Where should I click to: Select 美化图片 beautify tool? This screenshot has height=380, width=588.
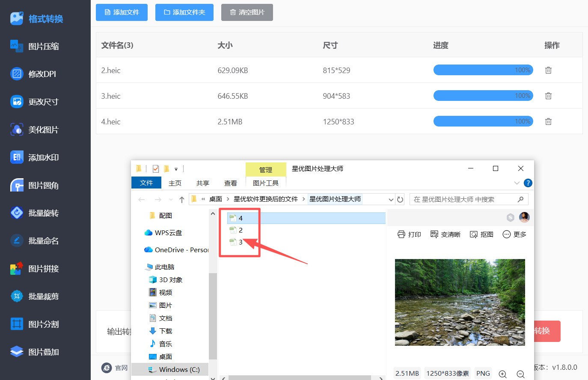34,130
